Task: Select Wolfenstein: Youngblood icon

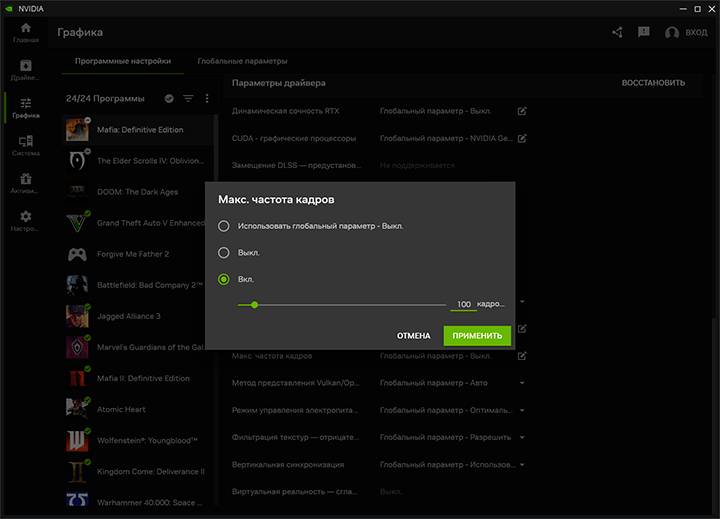Action: point(77,440)
